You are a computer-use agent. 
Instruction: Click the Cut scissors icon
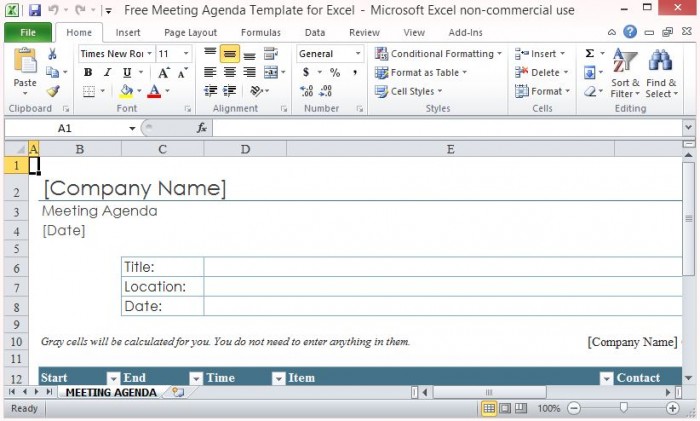click(x=52, y=54)
